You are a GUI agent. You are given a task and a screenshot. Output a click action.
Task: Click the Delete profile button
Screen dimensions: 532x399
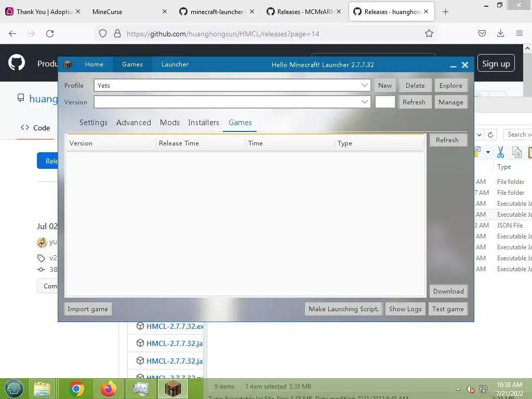click(x=415, y=86)
